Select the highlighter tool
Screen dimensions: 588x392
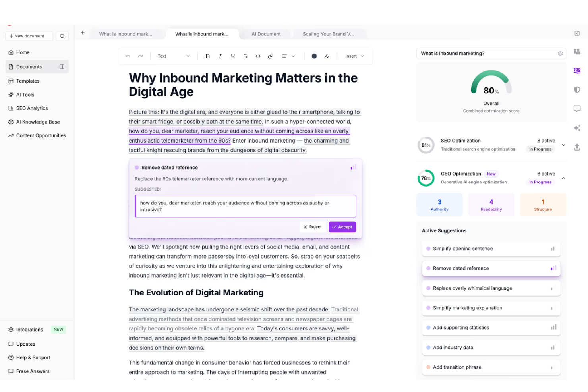(327, 56)
